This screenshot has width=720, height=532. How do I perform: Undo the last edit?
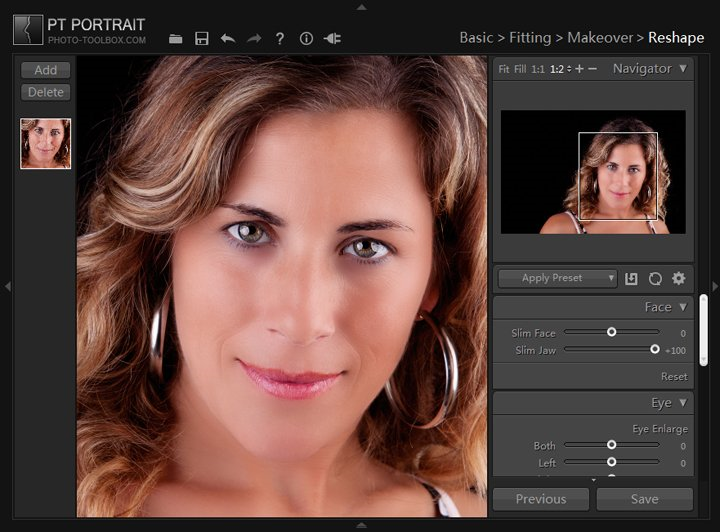(x=228, y=39)
